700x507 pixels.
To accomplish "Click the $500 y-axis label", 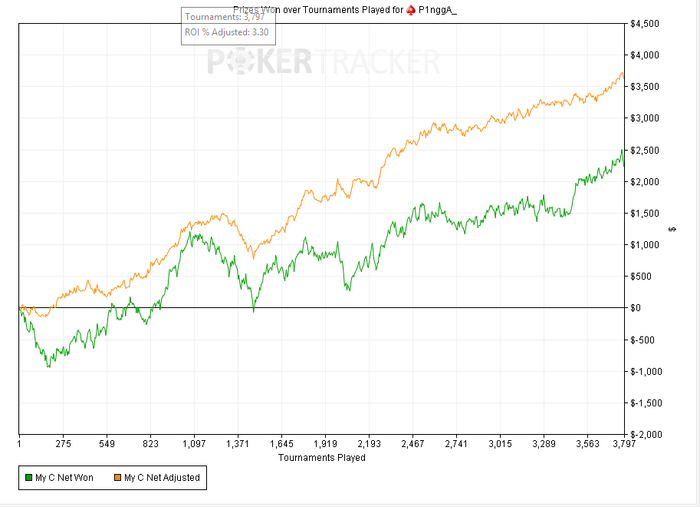I will (x=641, y=276).
